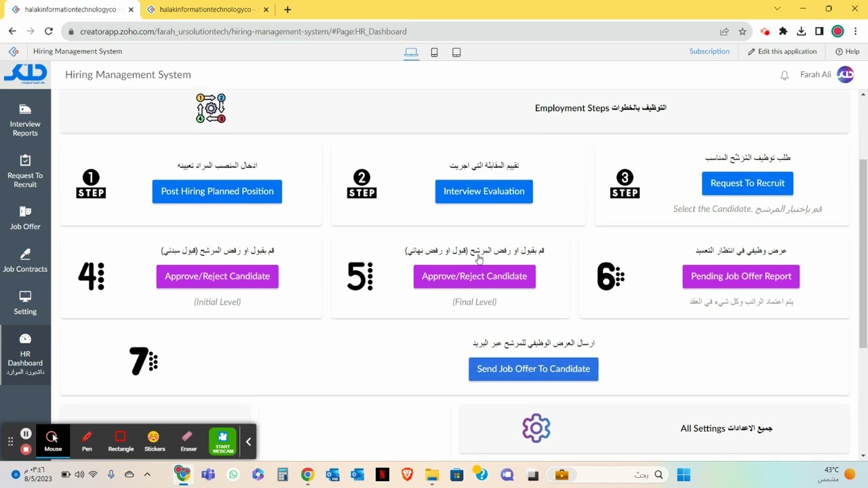Toggle browser side panel icon

pos(819,31)
